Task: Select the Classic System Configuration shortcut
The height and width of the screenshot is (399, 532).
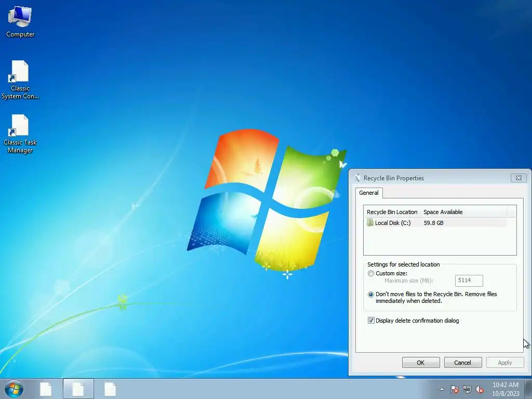Action: click(x=20, y=80)
